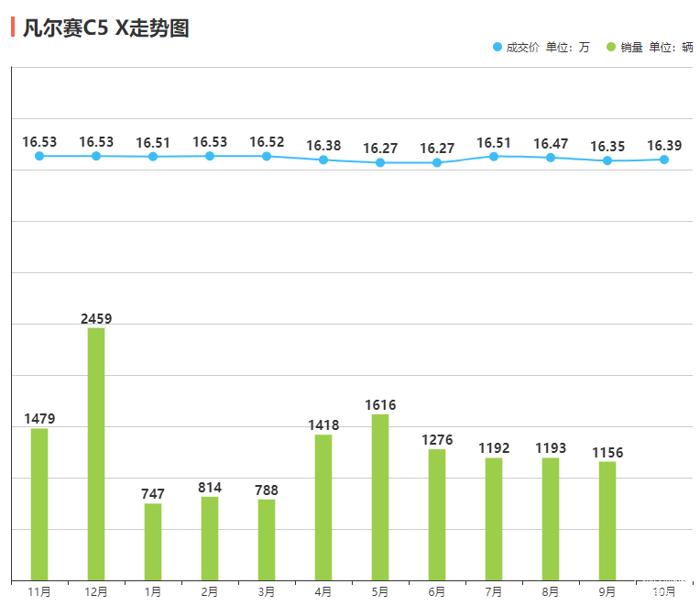Click the 凡尔赛C5 X走势图 chart title
The width and height of the screenshot is (700, 606).
(106, 28)
